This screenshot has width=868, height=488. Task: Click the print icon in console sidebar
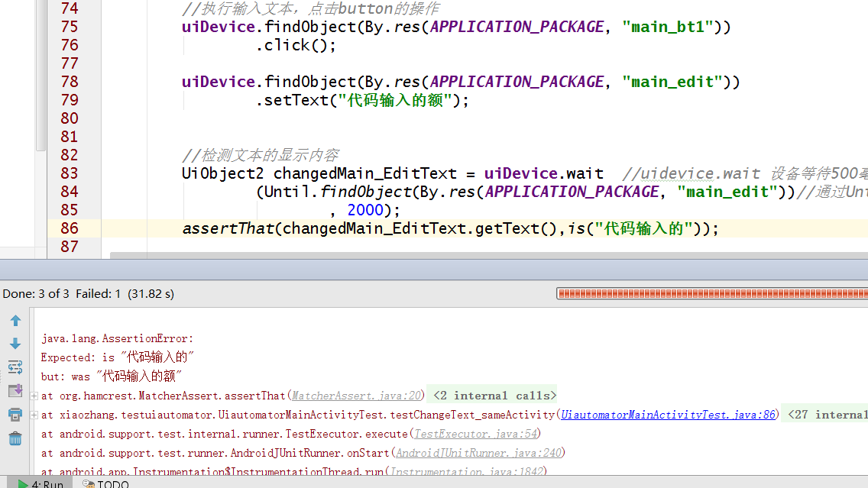point(15,415)
